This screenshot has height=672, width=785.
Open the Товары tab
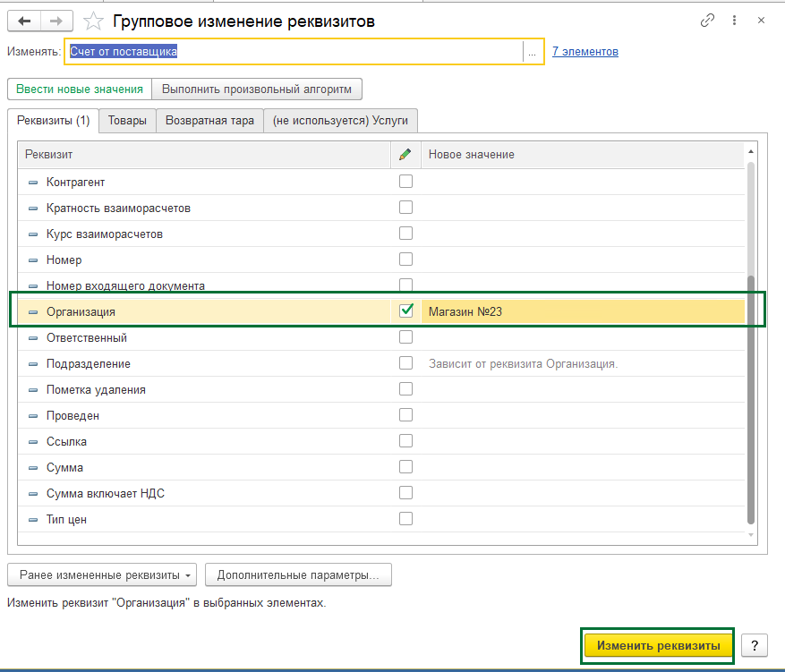pyautogui.click(x=127, y=121)
